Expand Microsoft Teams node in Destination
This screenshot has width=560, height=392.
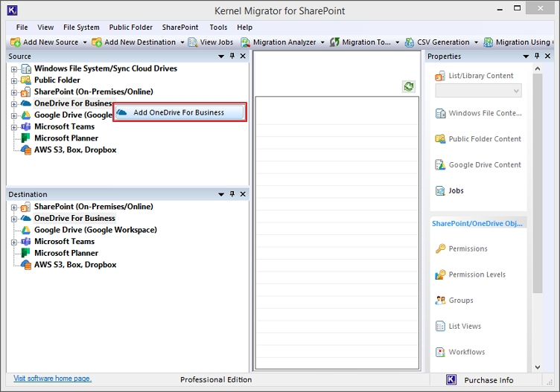click(x=13, y=242)
